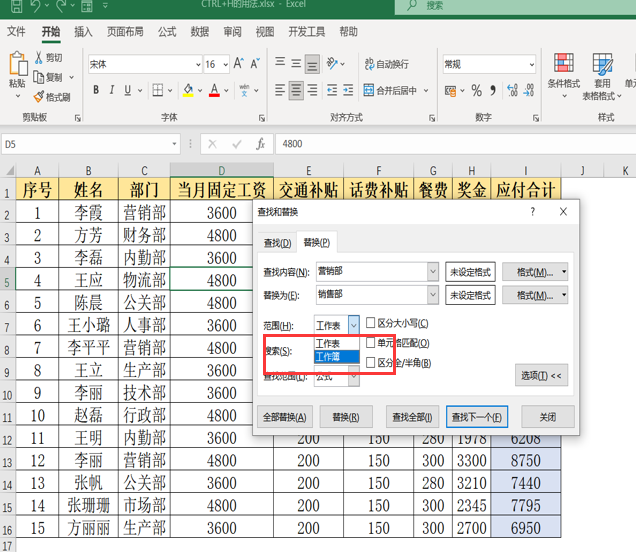Click the Percent Style icon
Screen dimensions: 636x552
477,90
